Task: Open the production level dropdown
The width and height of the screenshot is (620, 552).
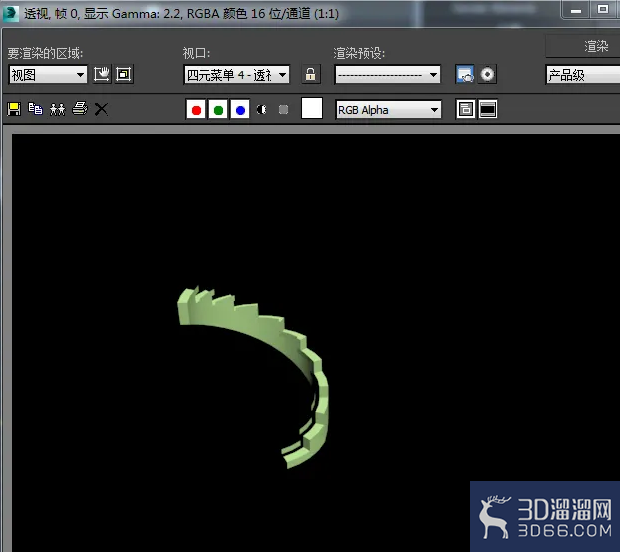Action: [583, 75]
